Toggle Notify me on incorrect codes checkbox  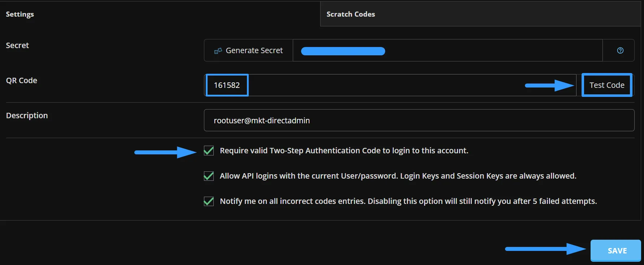(x=209, y=201)
